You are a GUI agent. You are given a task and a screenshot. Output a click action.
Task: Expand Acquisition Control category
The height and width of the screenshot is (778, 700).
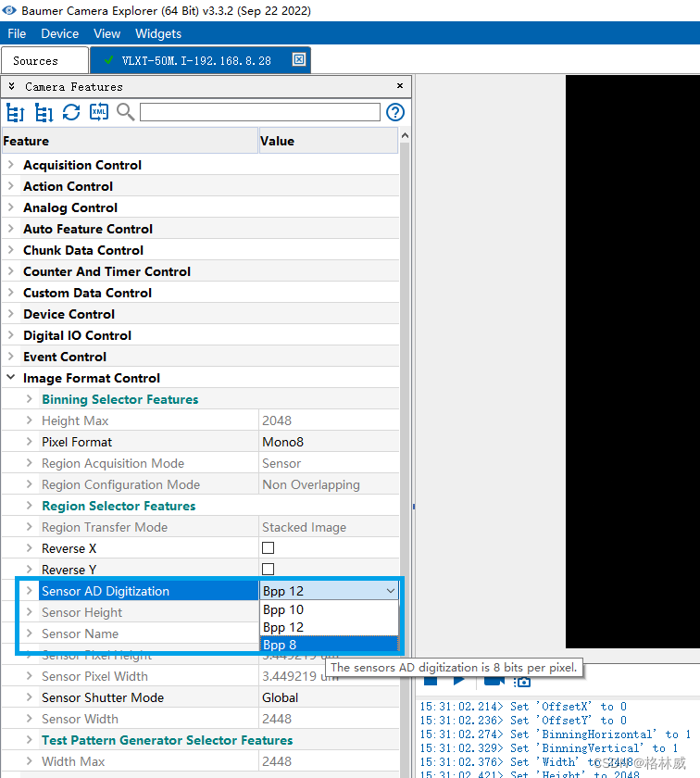(x=11, y=165)
